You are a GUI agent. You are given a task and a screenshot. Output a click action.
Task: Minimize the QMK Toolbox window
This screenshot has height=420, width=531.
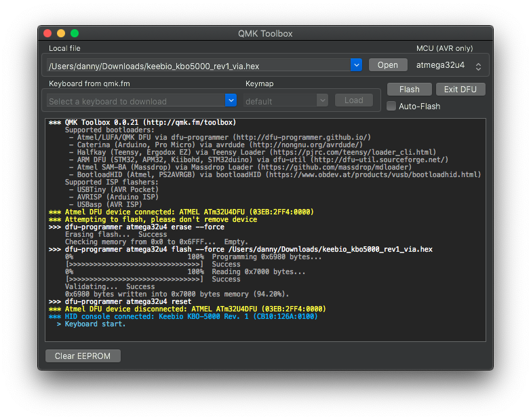click(x=61, y=33)
